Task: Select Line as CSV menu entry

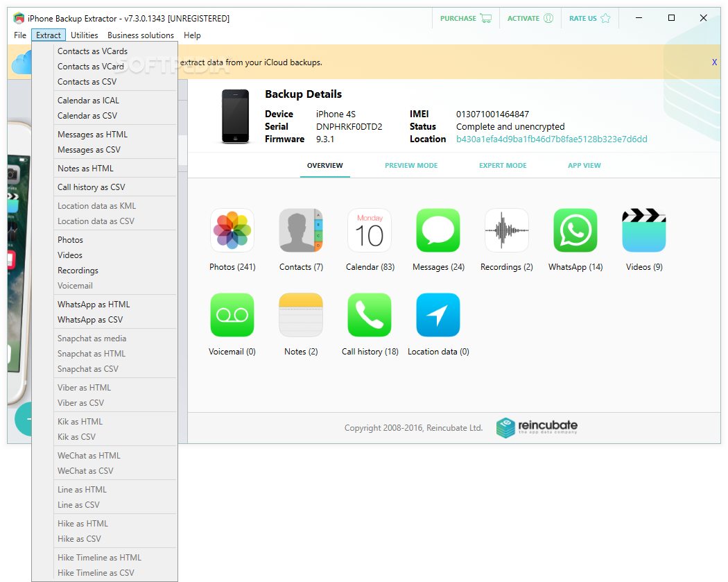Action: pos(105,505)
